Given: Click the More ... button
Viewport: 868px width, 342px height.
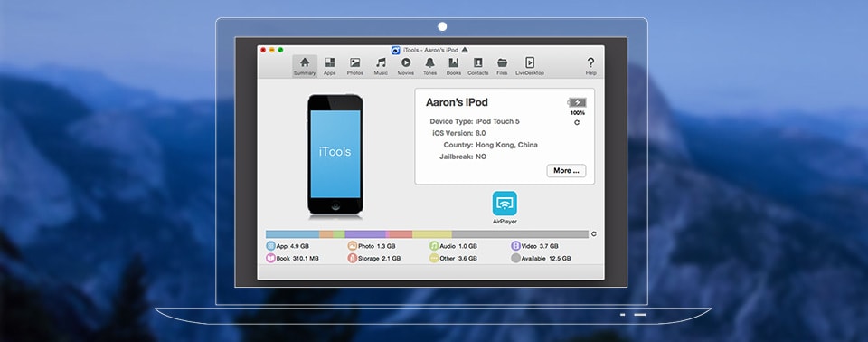Looking at the screenshot, I should pyautogui.click(x=566, y=171).
